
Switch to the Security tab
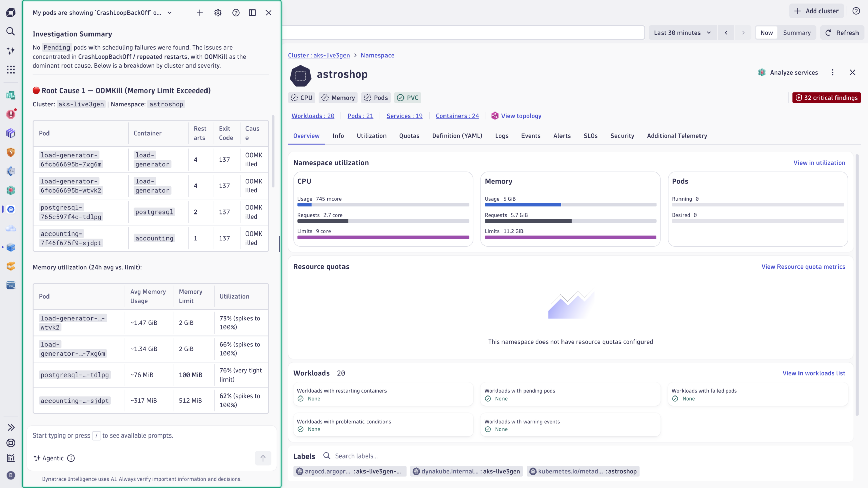[622, 136]
